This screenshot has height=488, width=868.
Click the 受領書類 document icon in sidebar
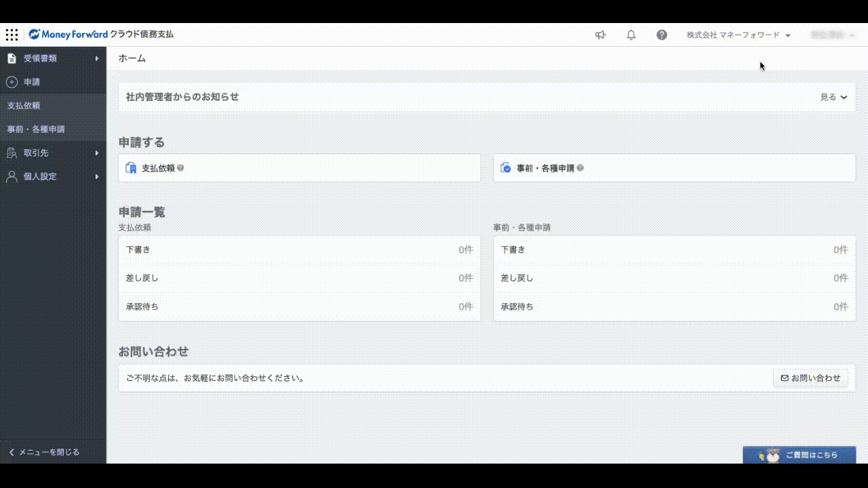pyautogui.click(x=12, y=59)
